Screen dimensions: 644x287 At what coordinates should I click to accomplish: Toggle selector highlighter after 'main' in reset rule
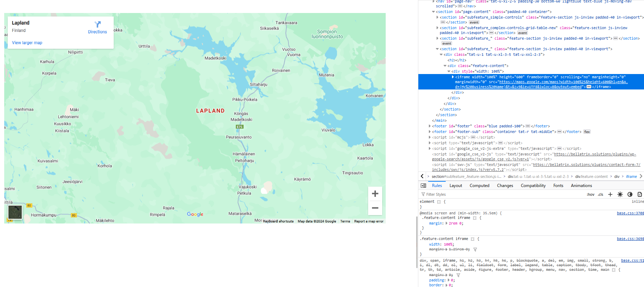[x=613, y=270]
